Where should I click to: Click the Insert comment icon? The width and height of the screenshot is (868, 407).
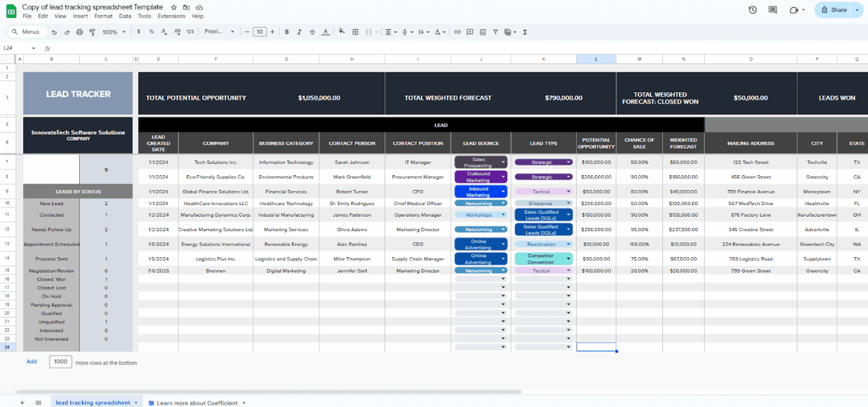(471, 32)
